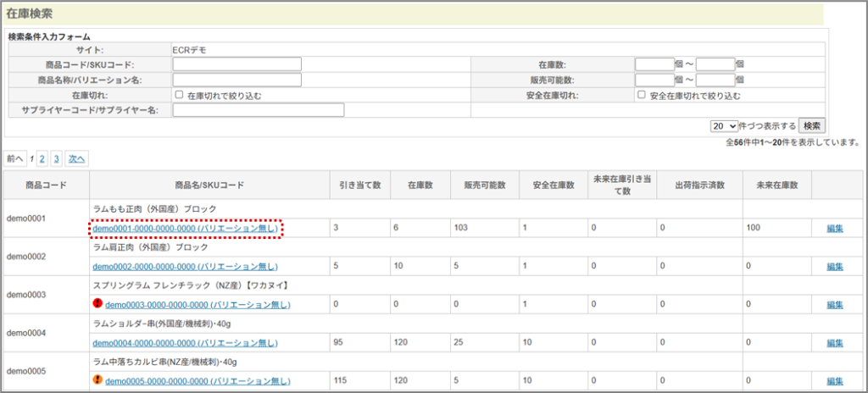868x393 pixels.
Task: Open demo0004-0000-0000-0000 SKU link
Action: pyautogui.click(x=185, y=343)
